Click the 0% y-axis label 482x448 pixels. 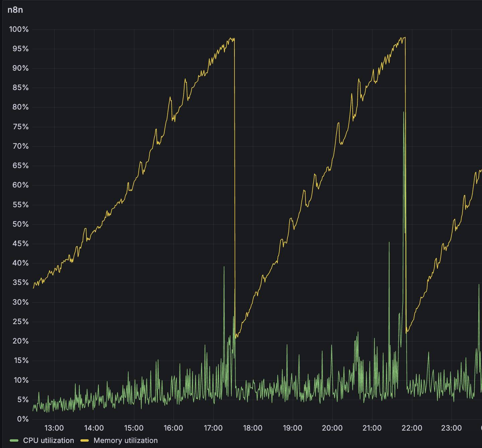[23, 419]
